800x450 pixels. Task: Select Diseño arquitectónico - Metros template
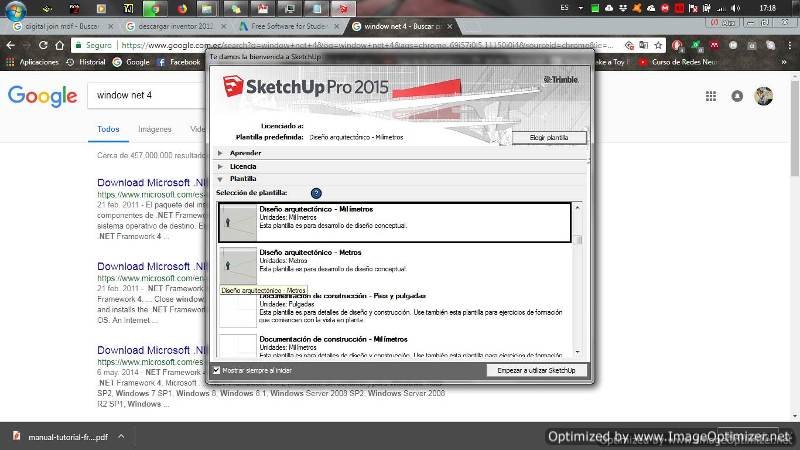tap(395, 265)
